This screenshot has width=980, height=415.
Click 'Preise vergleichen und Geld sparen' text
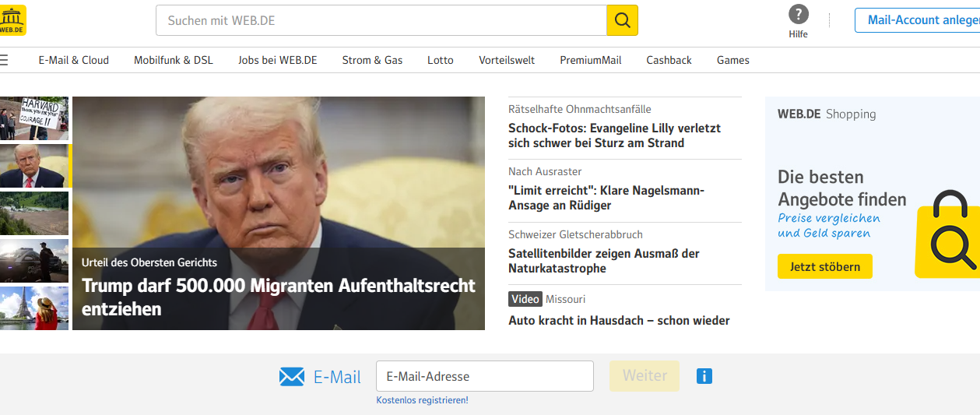pos(829,226)
